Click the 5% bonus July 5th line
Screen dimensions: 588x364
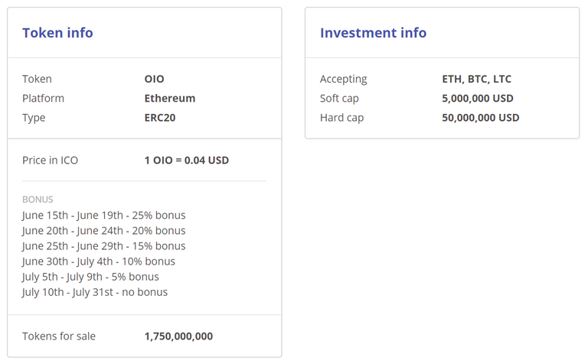90,277
